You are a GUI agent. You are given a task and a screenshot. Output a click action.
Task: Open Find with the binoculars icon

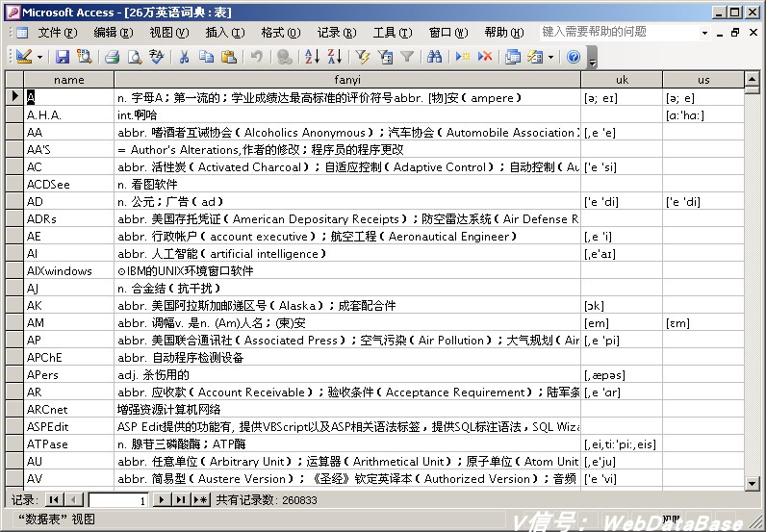tap(434, 57)
